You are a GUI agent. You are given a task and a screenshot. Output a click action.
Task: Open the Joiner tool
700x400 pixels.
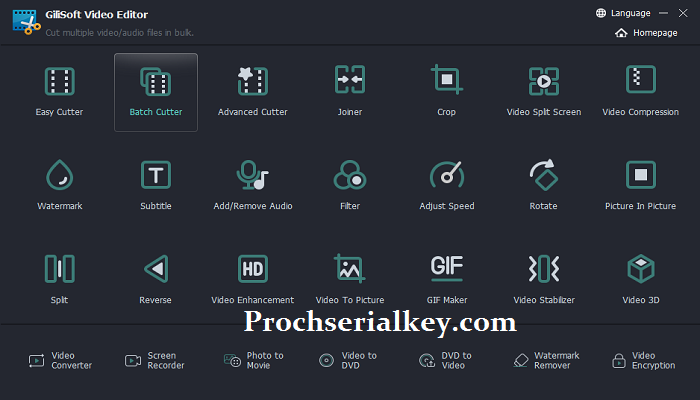[350, 92]
